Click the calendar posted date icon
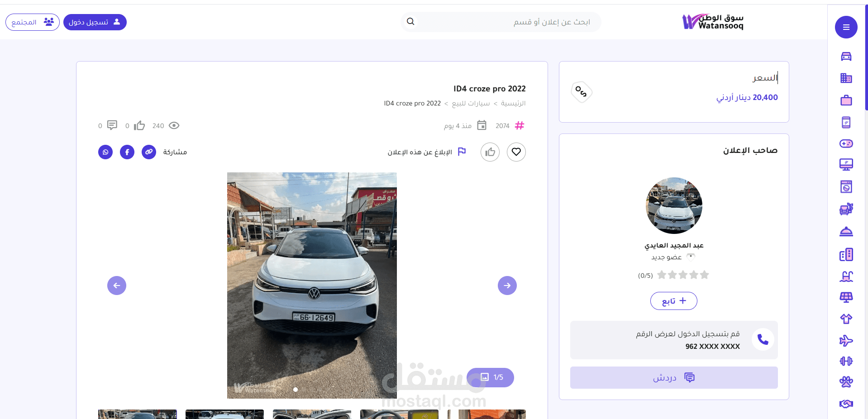 coord(482,125)
